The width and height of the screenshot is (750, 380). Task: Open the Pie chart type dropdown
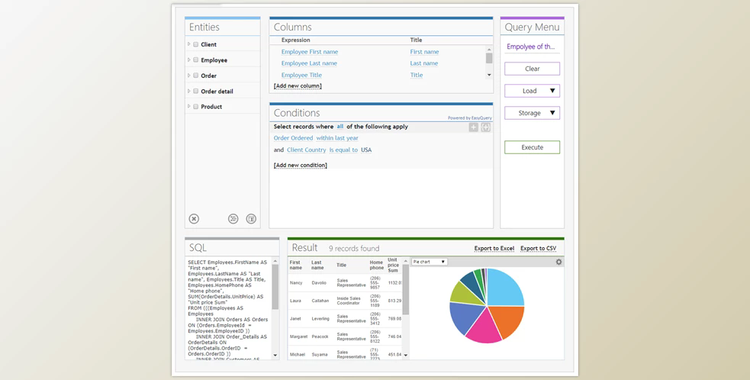(429, 262)
